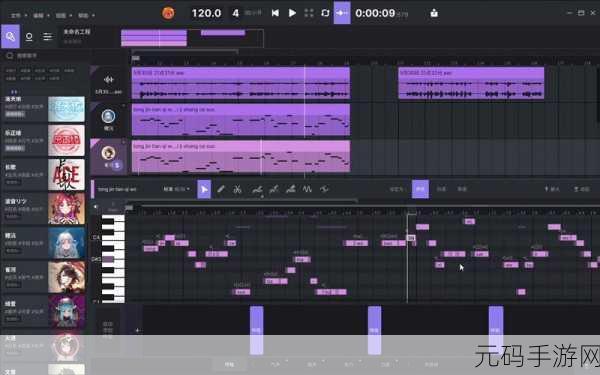Open the mixer sliders panel icon
600x375 pixels.
[47, 37]
